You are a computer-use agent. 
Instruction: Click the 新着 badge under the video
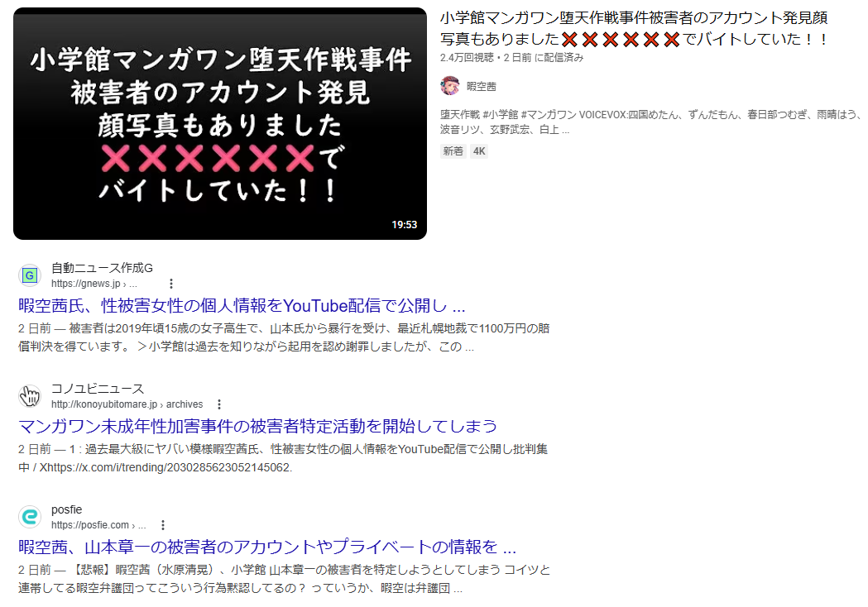(453, 151)
